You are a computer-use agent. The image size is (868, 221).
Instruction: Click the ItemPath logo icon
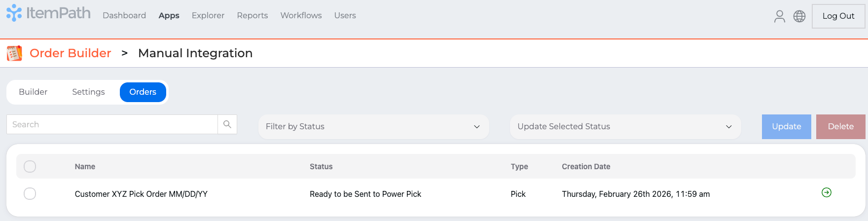point(14,13)
